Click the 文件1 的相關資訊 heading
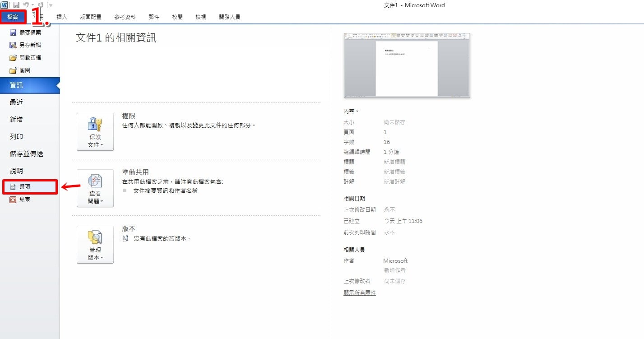The width and height of the screenshot is (644, 339). click(116, 38)
